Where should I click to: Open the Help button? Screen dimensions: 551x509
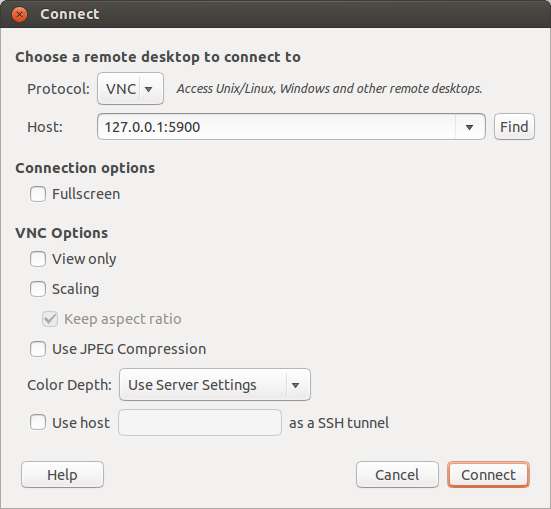tap(62, 475)
